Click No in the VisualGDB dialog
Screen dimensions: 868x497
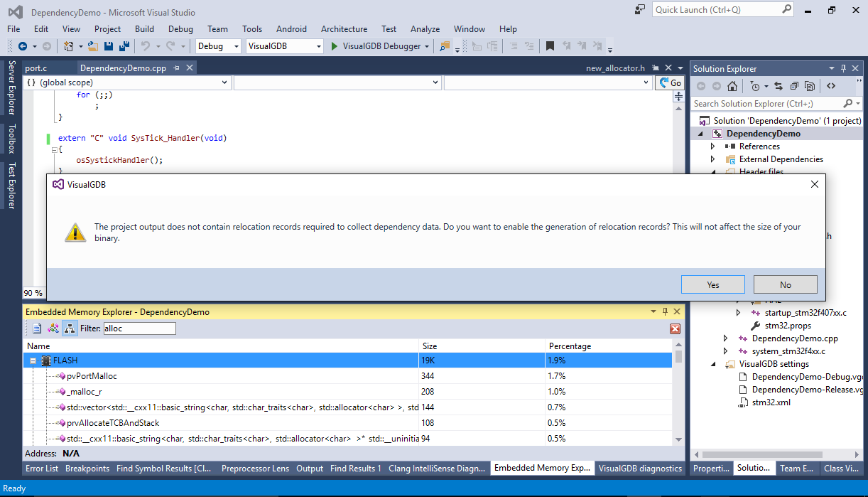click(x=785, y=284)
